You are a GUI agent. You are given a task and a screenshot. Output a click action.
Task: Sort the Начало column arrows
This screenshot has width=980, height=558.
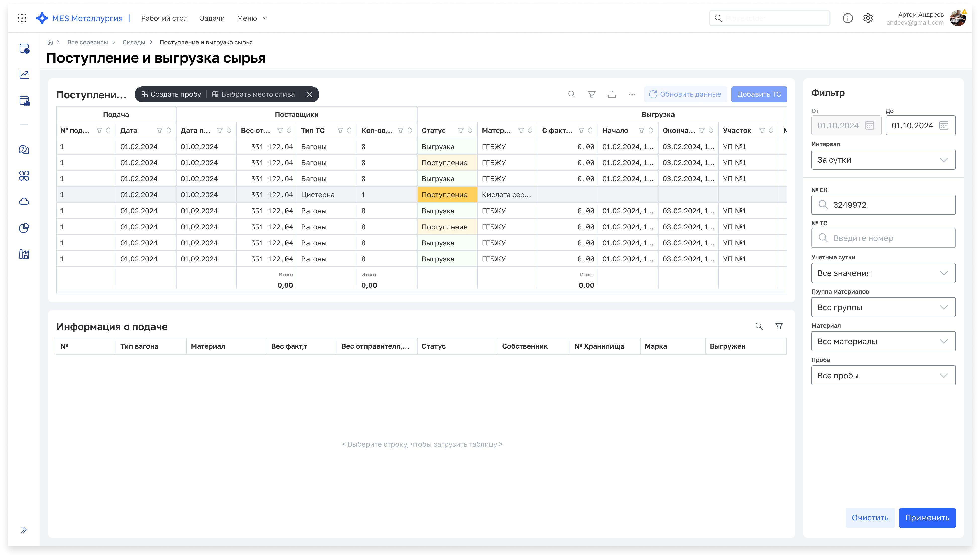(x=651, y=131)
